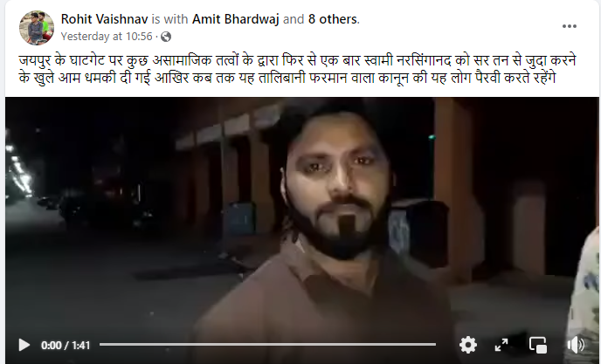Open the Yesterday at 10:56 timestamp
The image size is (601, 364).
(x=107, y=37)
